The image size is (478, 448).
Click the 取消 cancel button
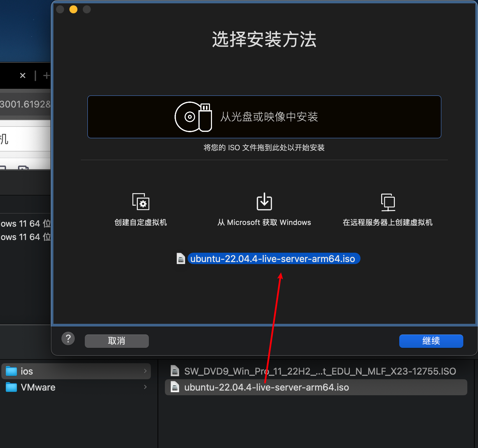click(117, 341)
